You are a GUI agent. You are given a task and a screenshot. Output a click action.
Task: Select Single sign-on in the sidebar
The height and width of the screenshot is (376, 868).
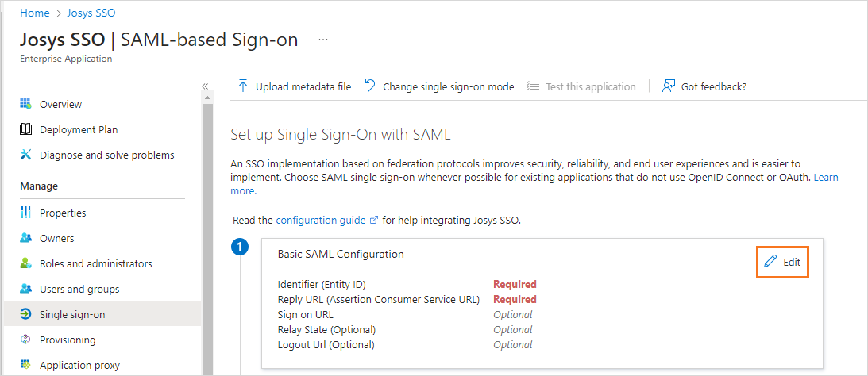[x=72, y=314]
